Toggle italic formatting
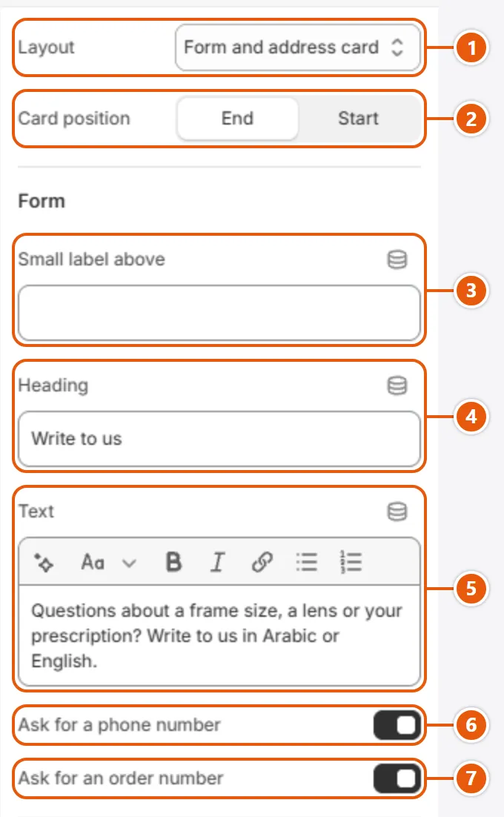The width and height of the screenshot is (504, 817). pos(218,563)
